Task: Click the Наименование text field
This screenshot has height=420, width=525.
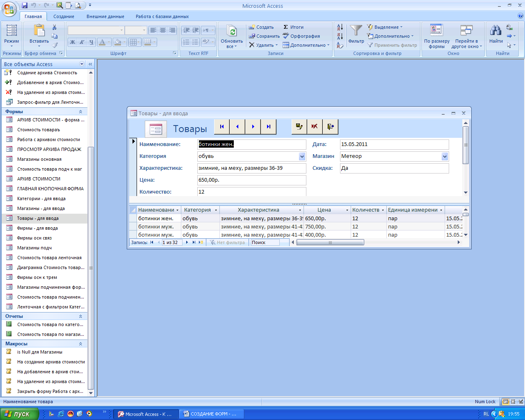Action: click(252, 144)
